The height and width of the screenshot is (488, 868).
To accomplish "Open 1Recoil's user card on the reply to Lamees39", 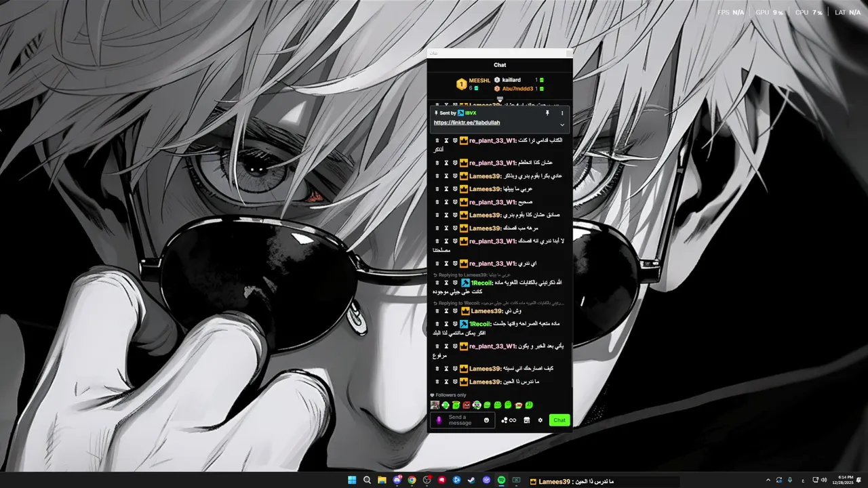I will click(481, 283).
